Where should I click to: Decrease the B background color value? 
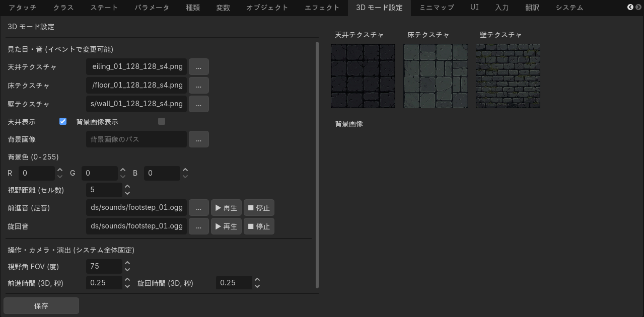pyautogui.click(x=185, y=176)
